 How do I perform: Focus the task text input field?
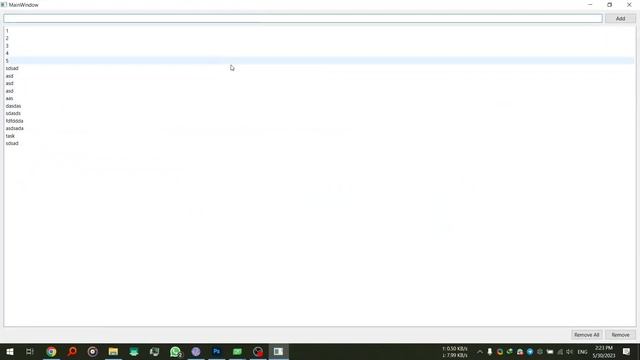[x=303, y=18]
